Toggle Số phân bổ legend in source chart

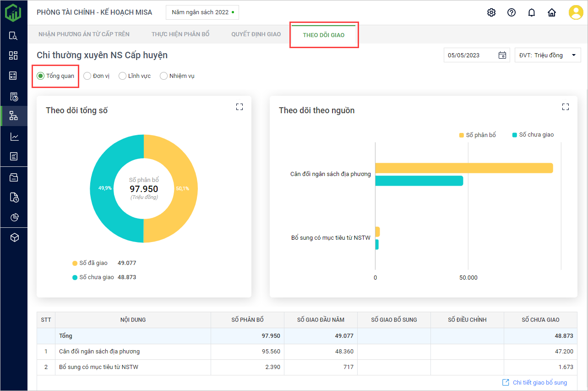point(477,135)
